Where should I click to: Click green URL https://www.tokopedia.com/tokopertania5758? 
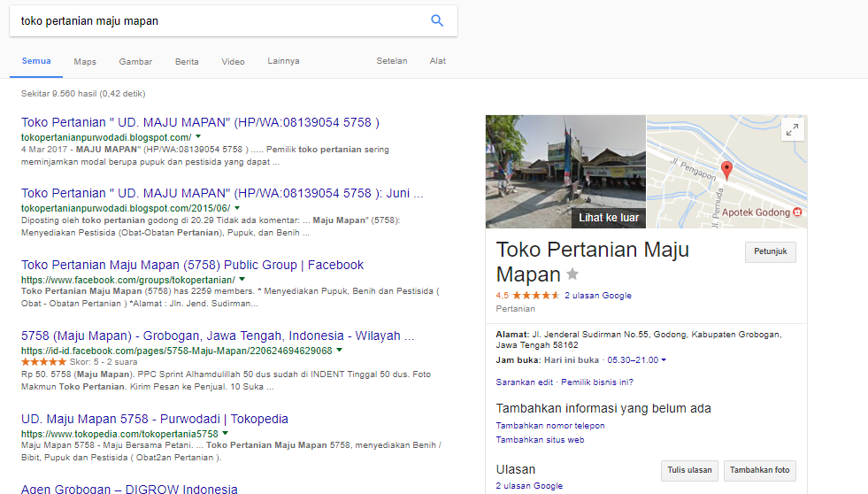pos(119,434)
